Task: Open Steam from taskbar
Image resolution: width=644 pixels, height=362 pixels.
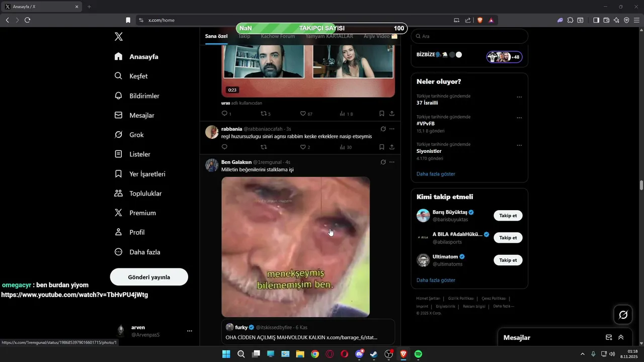Action: 374,354
